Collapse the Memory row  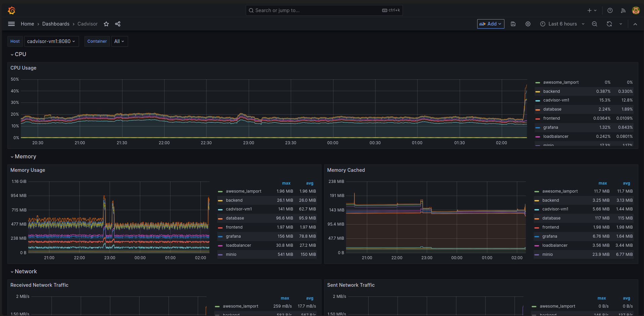click(23, 156)
